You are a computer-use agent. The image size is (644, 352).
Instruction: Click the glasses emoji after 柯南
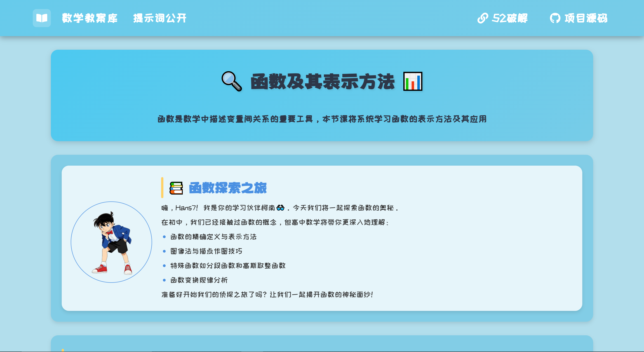click(280, 208)
